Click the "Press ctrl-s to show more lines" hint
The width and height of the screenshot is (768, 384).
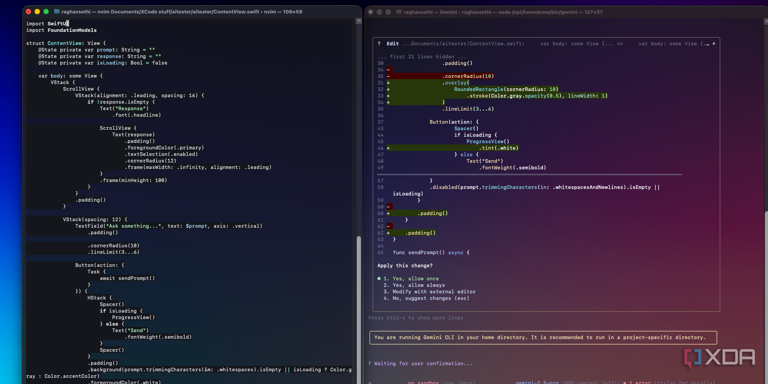[415, 318]
